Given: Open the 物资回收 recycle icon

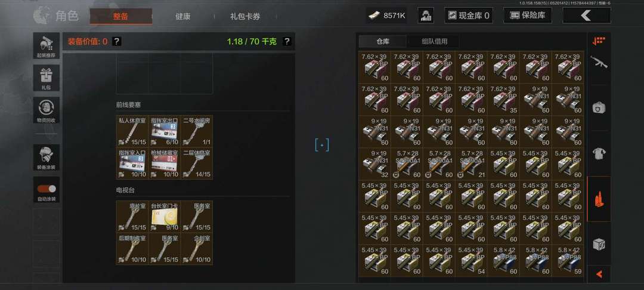Looking at the screenshot, I should (x=47, y=110).
